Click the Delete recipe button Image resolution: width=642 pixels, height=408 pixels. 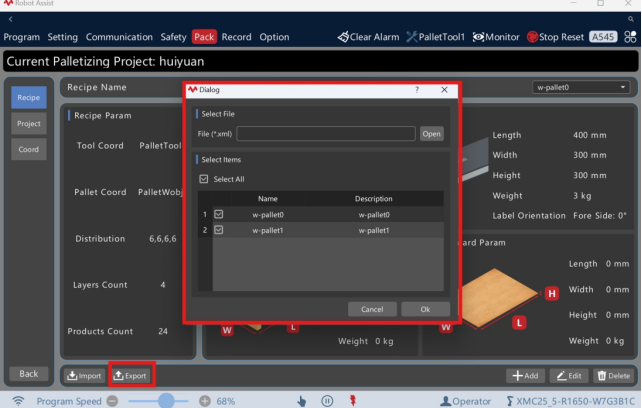point(614,376)
